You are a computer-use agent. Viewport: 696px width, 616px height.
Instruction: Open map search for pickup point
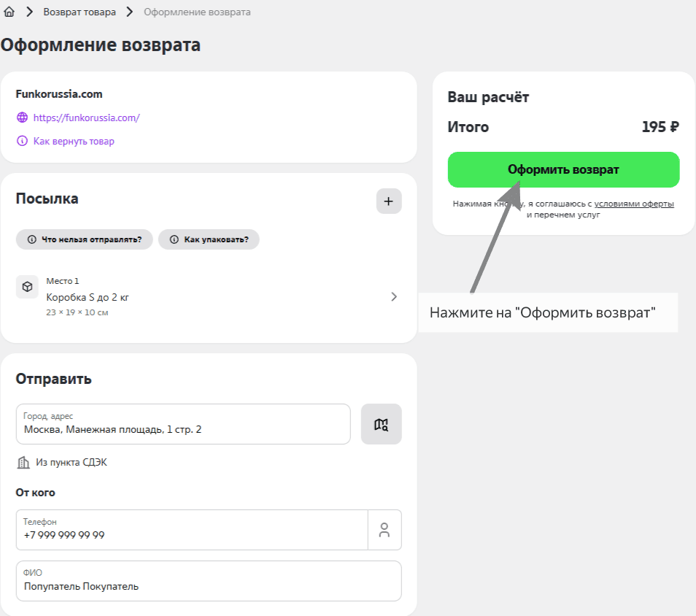382,424
